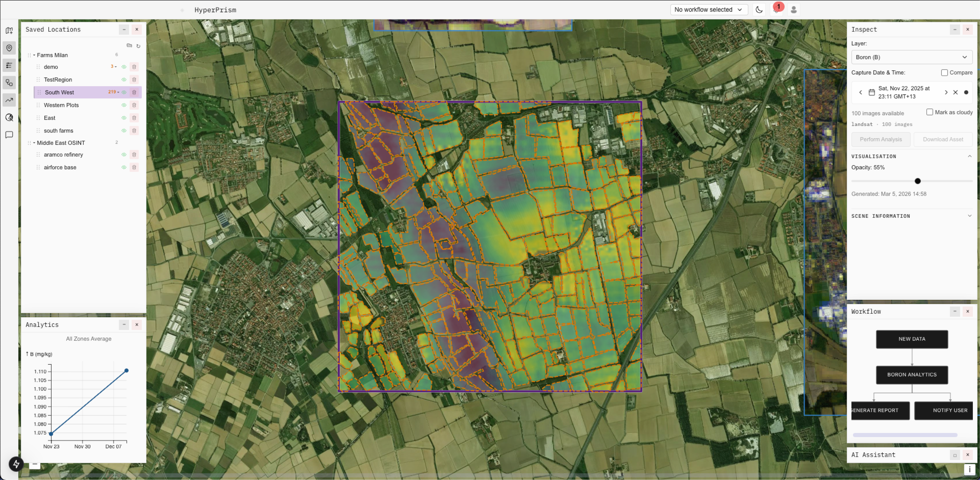Enable dark mode with the moon icon
Image resolution: width=980 pixels, height=480 pixels.
point(759,10)
